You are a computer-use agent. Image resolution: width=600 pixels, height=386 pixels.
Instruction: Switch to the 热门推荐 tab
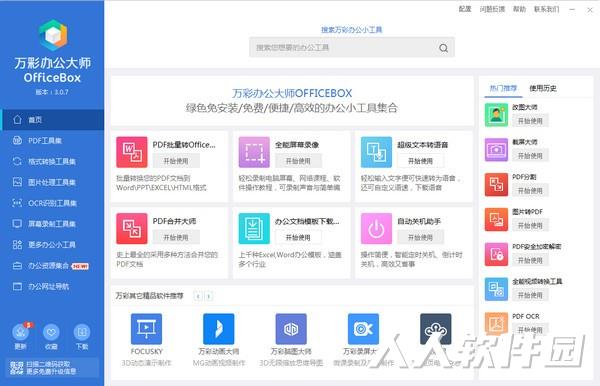pyautogui.click(x=503, y=88)
